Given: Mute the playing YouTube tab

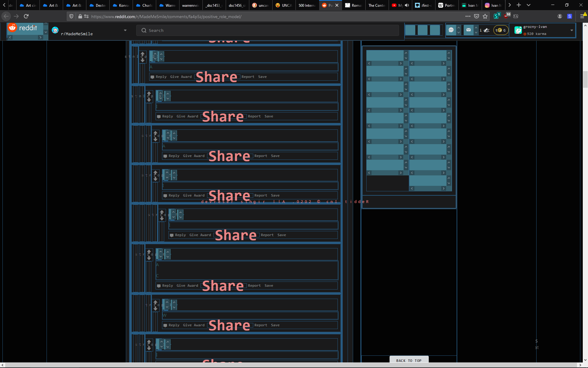Looking at the screenshot, I should tap(407, 5).
